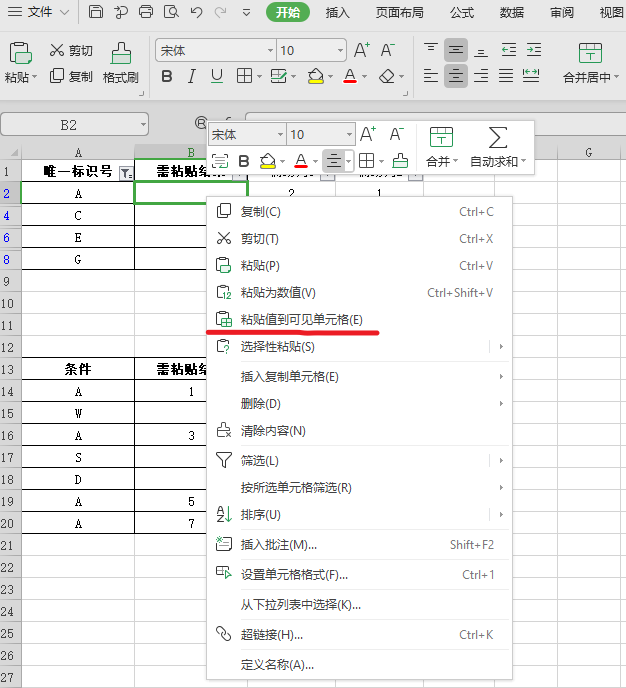The image size is (626, 688).
Task: Choose 清除内容(N) from context menu
Action: pos(359,431)
